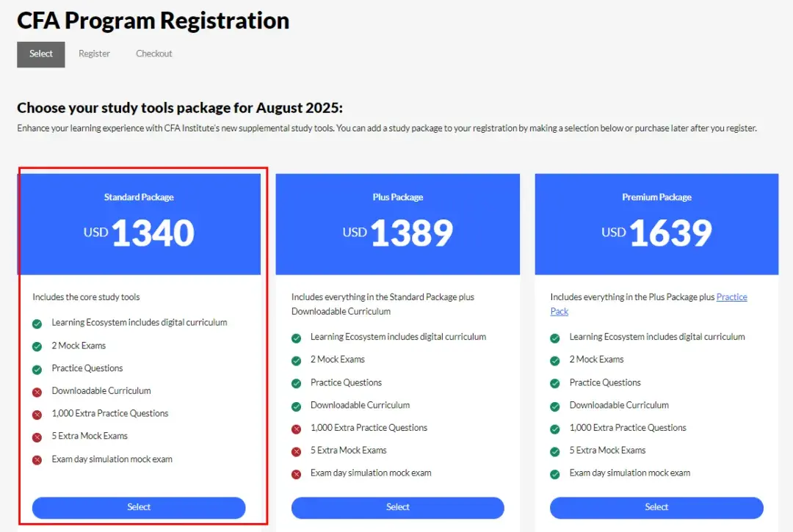
Task: Click red X beside Plus Exam day simulation
Action: 297,475
